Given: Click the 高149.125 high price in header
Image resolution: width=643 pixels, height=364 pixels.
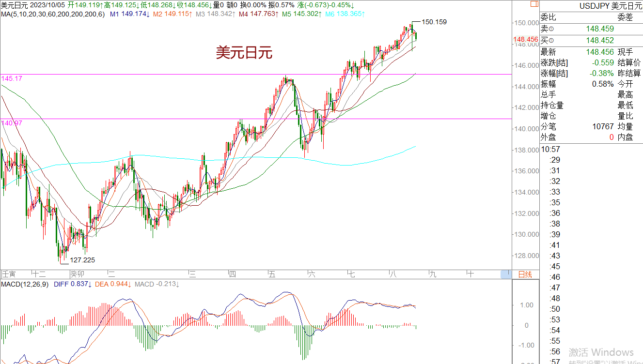Looking at the screenshot, I should [122, 5].
